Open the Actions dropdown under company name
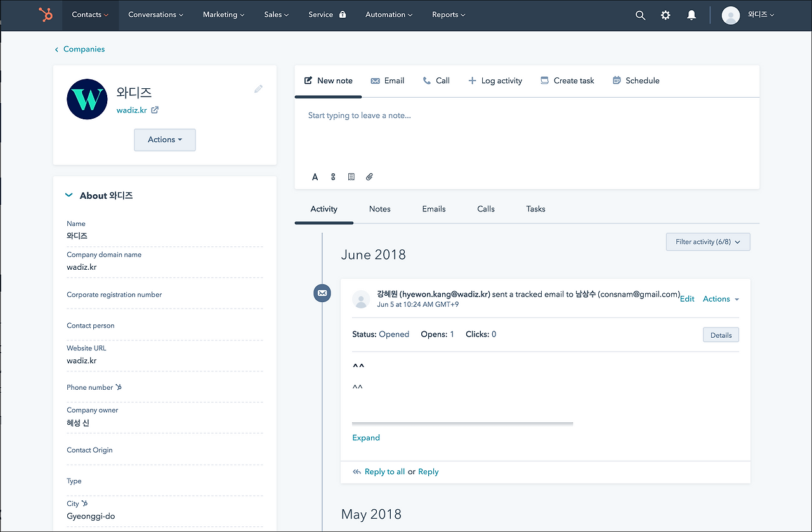 (165, 140)
